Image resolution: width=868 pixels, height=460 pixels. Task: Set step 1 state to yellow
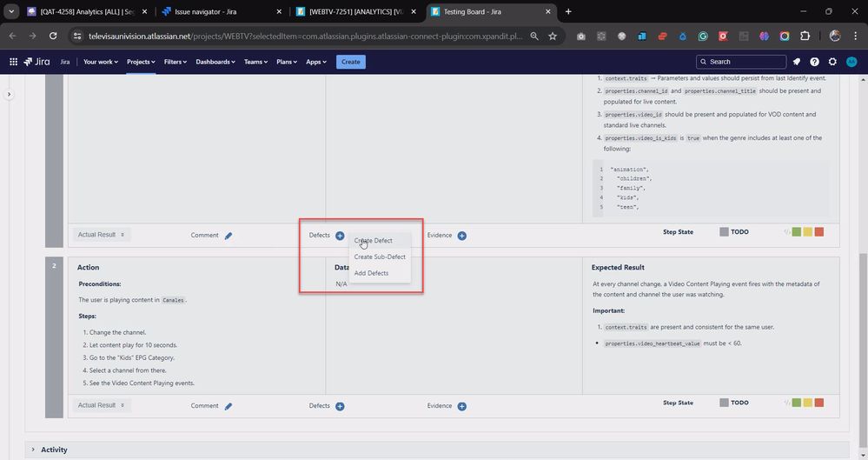pos(808,231)
